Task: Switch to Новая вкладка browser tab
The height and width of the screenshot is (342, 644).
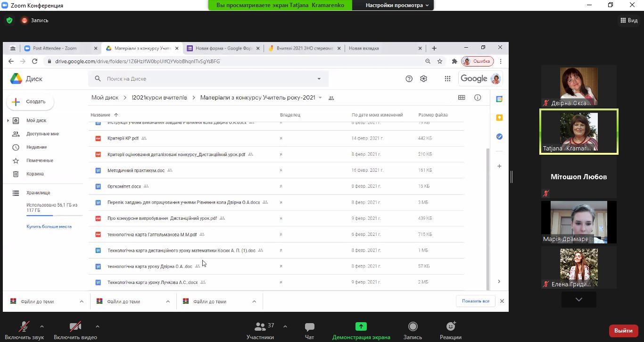Action: (x=382, y=48)
